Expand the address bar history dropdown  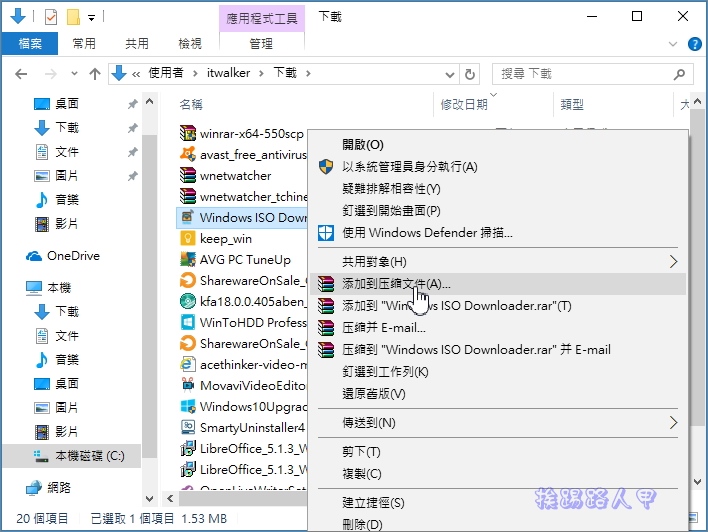pos(449,74)
